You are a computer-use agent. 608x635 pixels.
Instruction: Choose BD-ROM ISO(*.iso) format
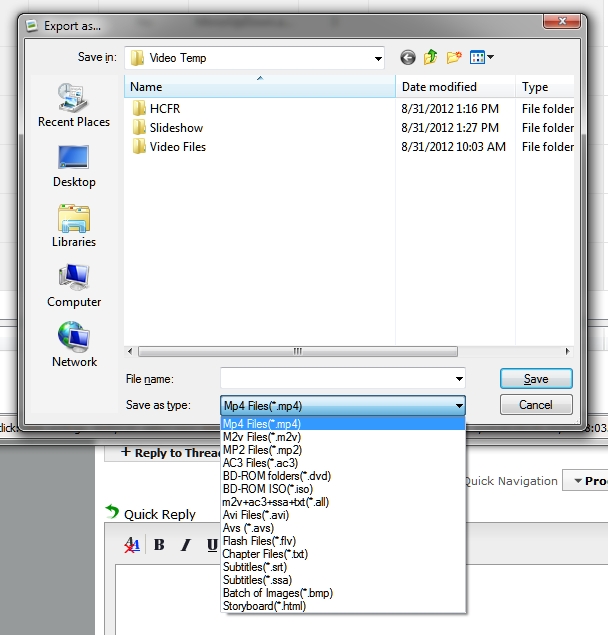(x=343, y=489)
